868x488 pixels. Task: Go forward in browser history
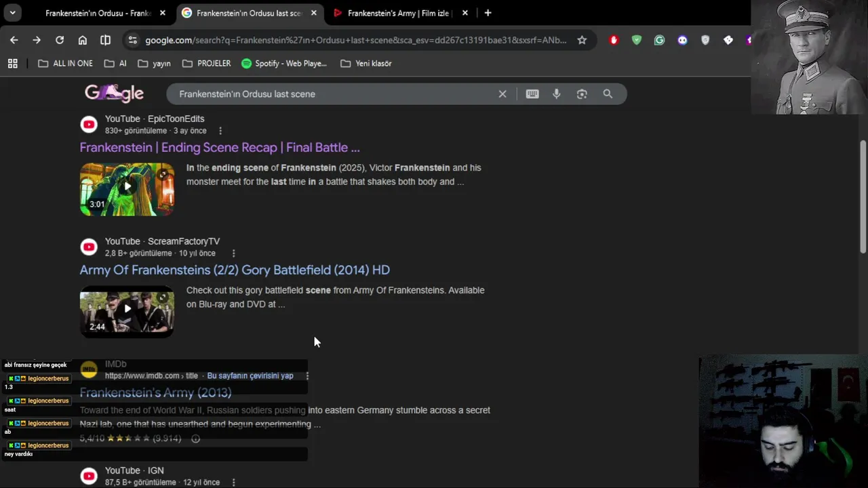tap(37, 40)
